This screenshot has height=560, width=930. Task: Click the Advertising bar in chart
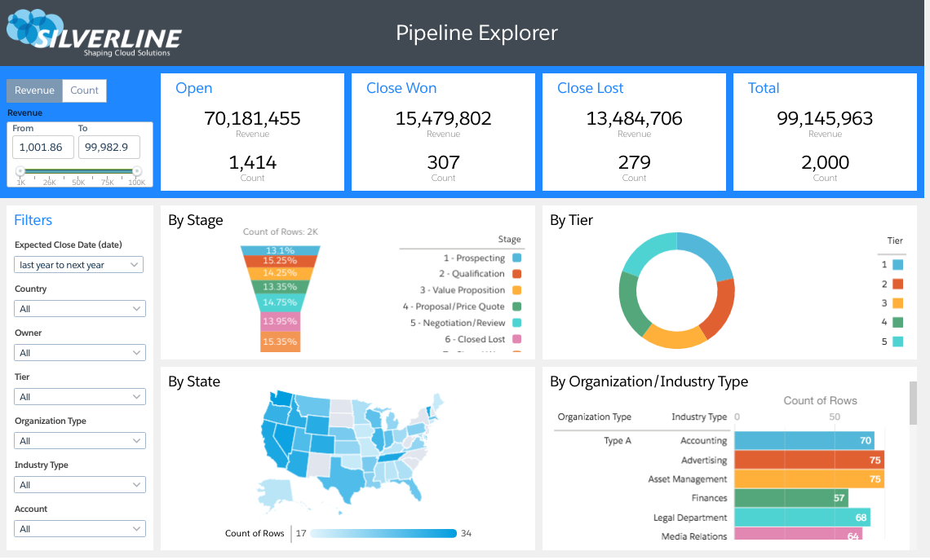[808, 460]
